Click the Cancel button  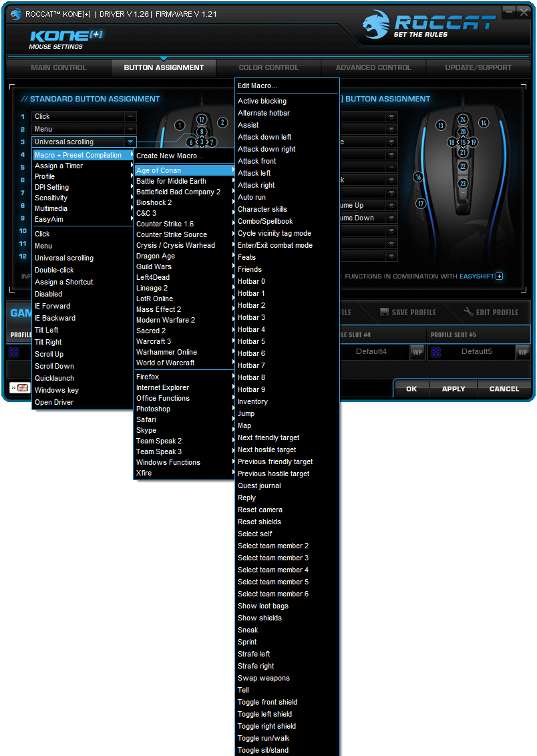504,389
